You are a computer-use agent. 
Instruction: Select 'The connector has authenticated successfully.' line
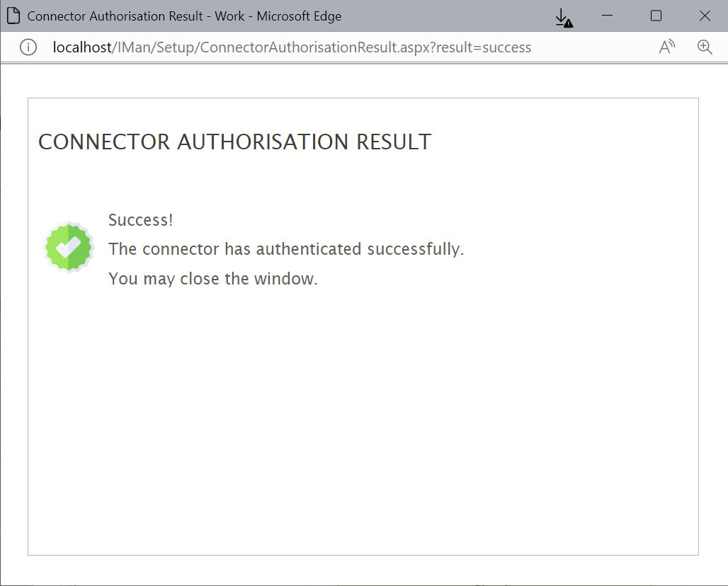click(286, 249)
